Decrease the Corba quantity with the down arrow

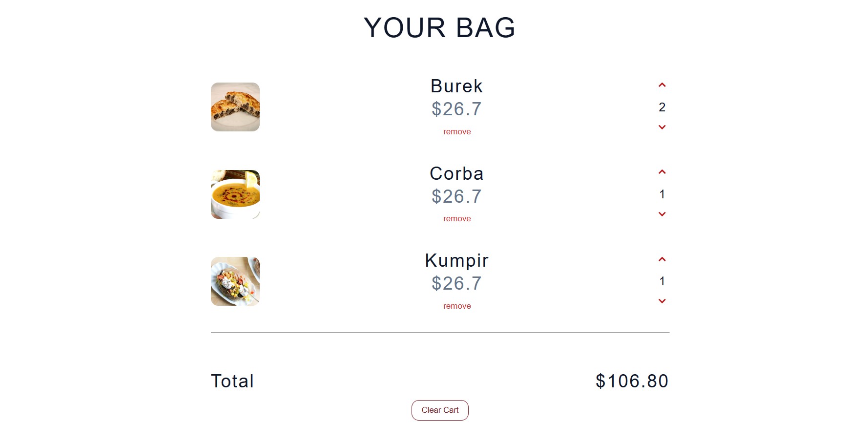[662, 214]
